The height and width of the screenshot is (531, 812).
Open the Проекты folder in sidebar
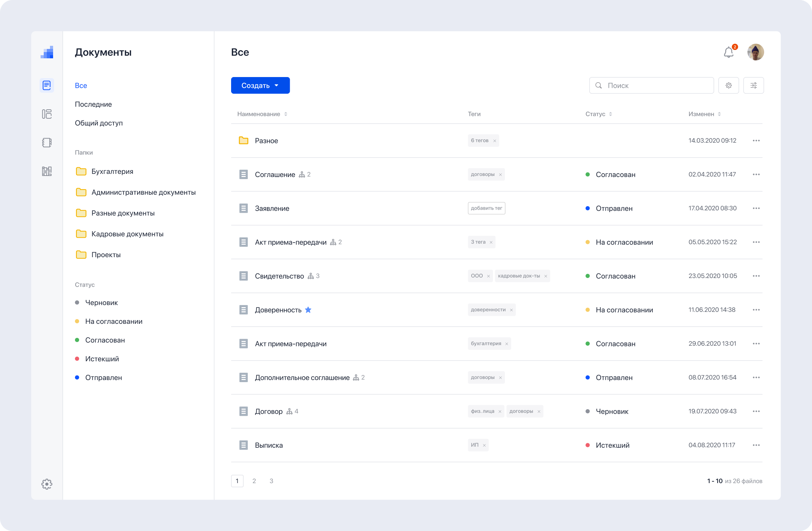[98, 255]
